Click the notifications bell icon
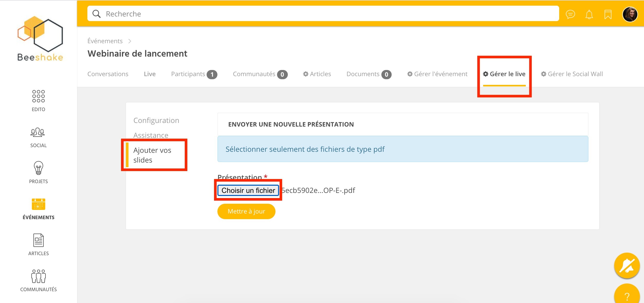This screenshot has width=644, height=303. click(589, 14)
